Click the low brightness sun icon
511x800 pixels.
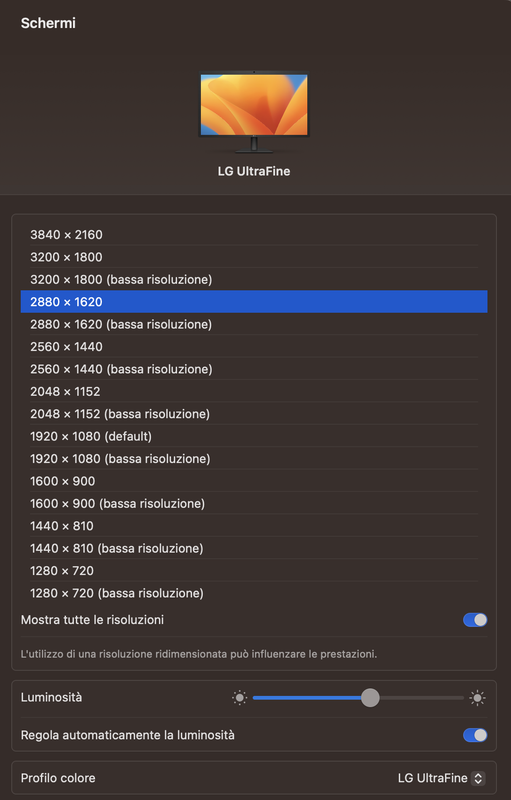(239, 697)
